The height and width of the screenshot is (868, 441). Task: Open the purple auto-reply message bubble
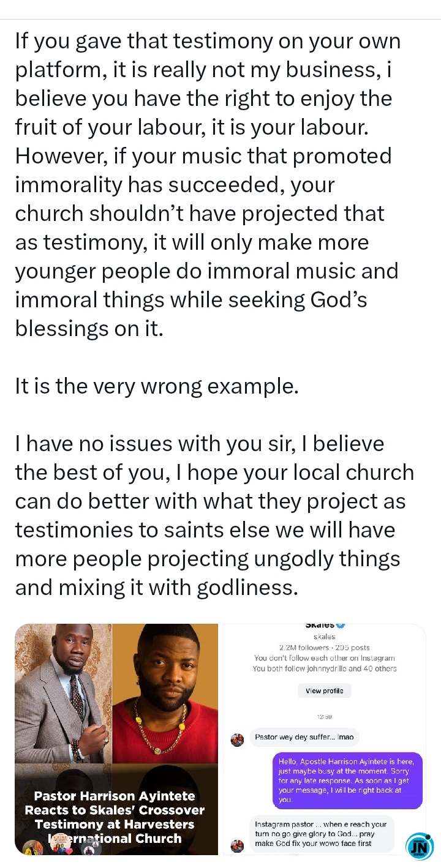347,780
